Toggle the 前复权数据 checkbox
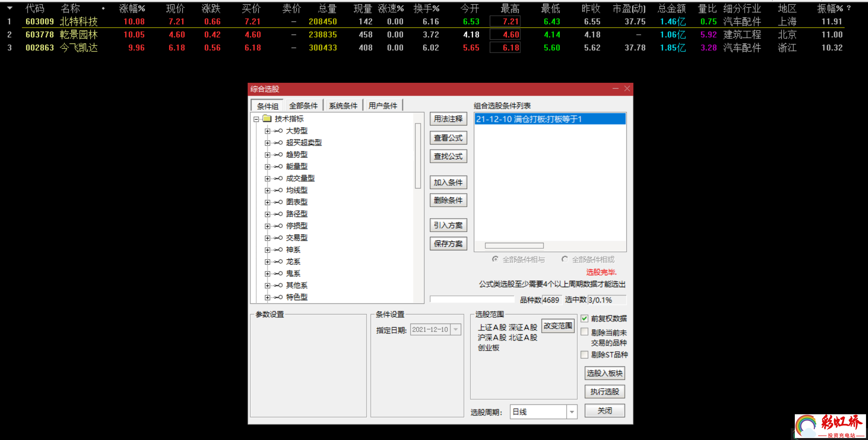The image size is (868, 440). 584,318
